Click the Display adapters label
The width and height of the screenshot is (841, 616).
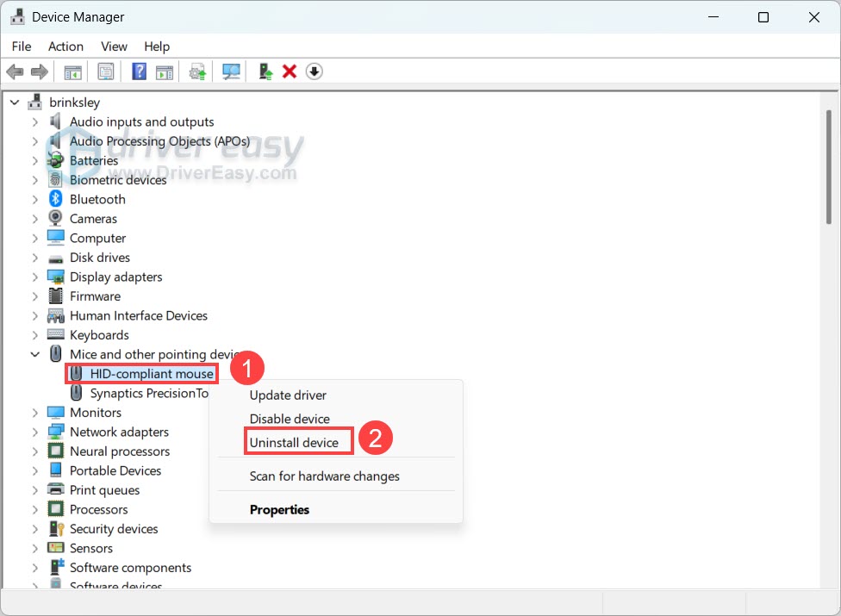tap(115, 277)
